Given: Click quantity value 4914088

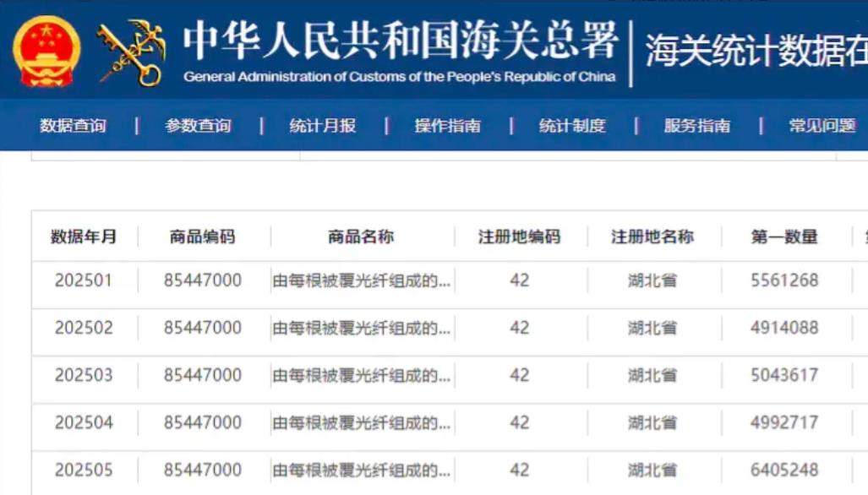Looking at the screenshot, I should coord(784,328).
